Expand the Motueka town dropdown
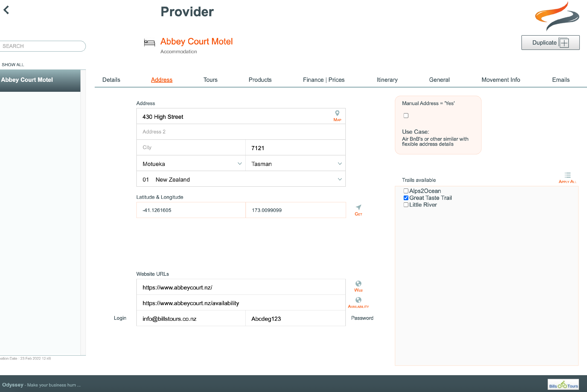 tap(239, 164)
